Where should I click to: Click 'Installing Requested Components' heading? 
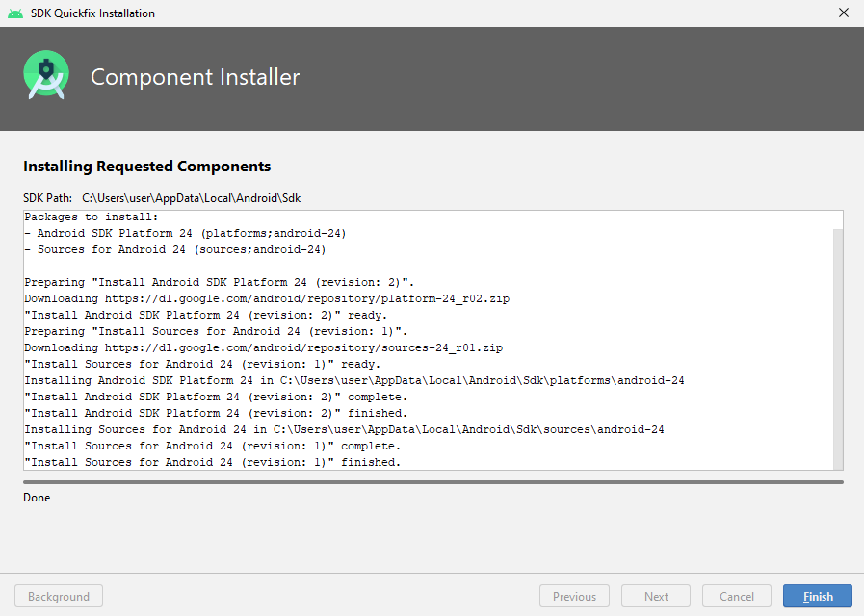tap(147, 167)
